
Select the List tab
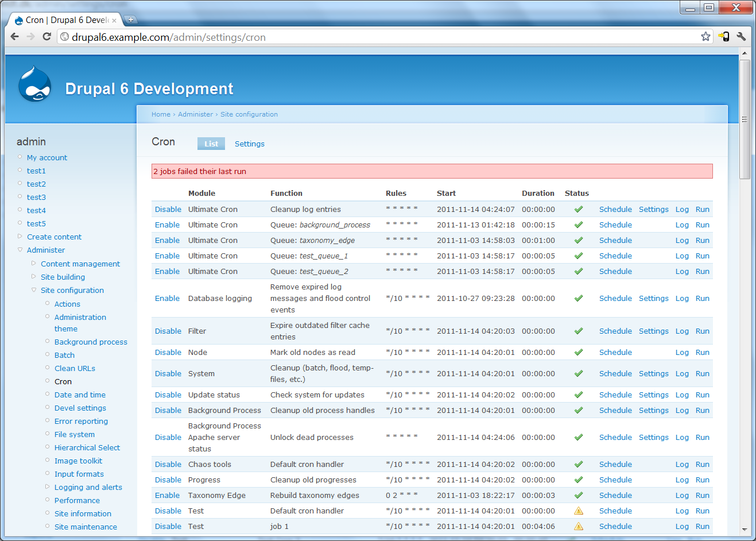click(211, 144)
